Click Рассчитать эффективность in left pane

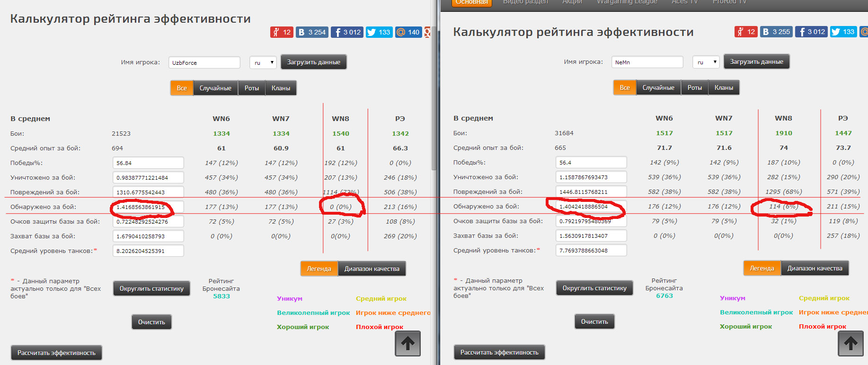[x=56, y=353]
